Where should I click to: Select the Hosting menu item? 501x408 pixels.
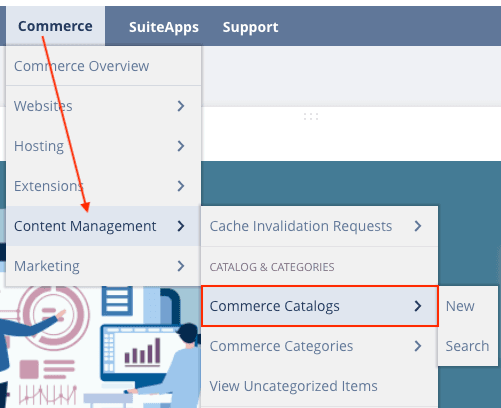point(103,146)
